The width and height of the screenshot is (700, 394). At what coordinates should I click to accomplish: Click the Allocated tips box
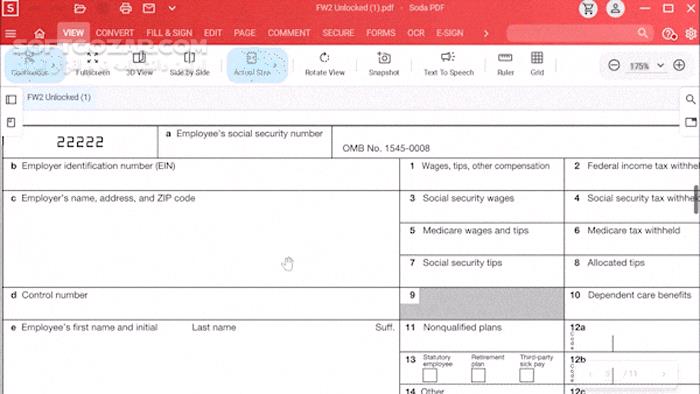click(632, 271)
